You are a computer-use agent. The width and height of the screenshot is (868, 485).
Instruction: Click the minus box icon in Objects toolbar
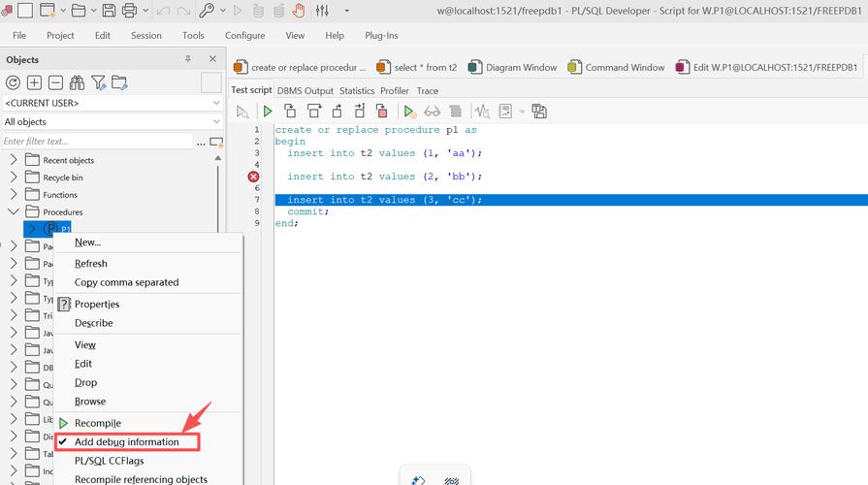point(55,82)
